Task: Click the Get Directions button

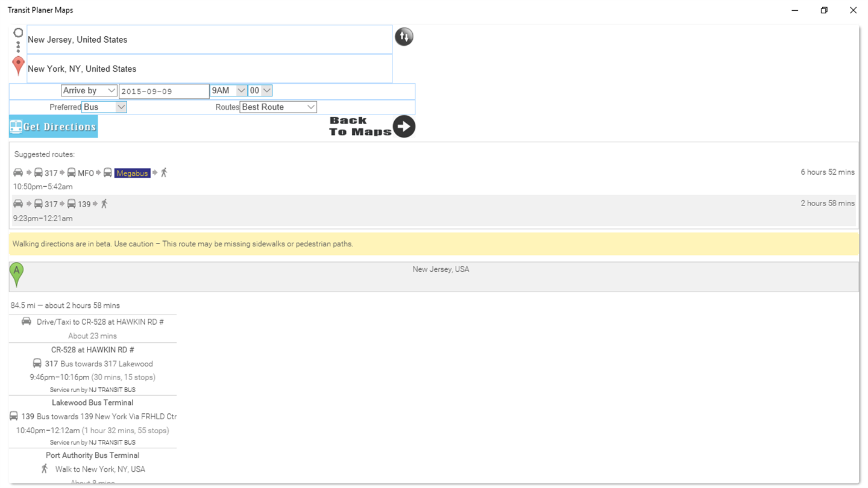Action: click(x=53, y=127)
